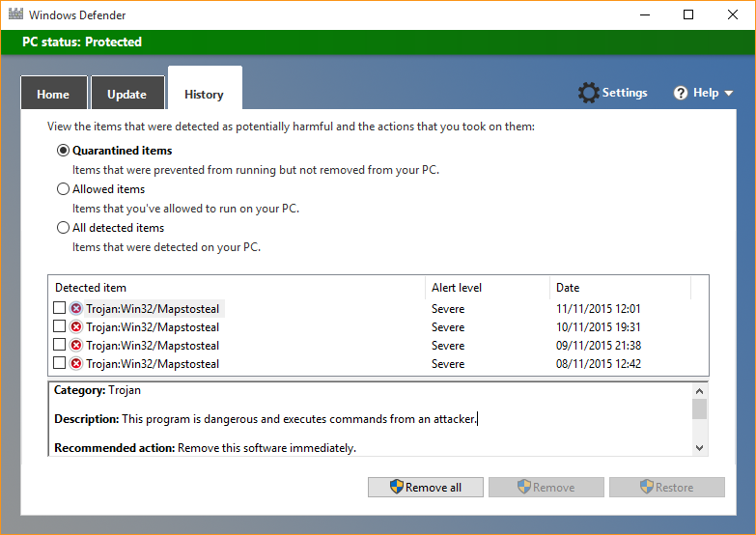Select the Quarantined items radio button

(64, 151)
